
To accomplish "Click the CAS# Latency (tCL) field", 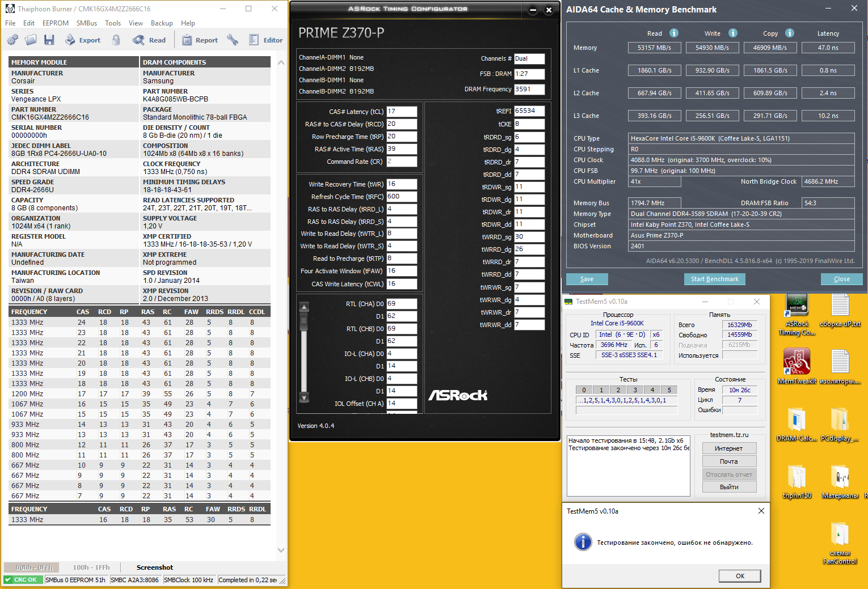I will point(402,112).
